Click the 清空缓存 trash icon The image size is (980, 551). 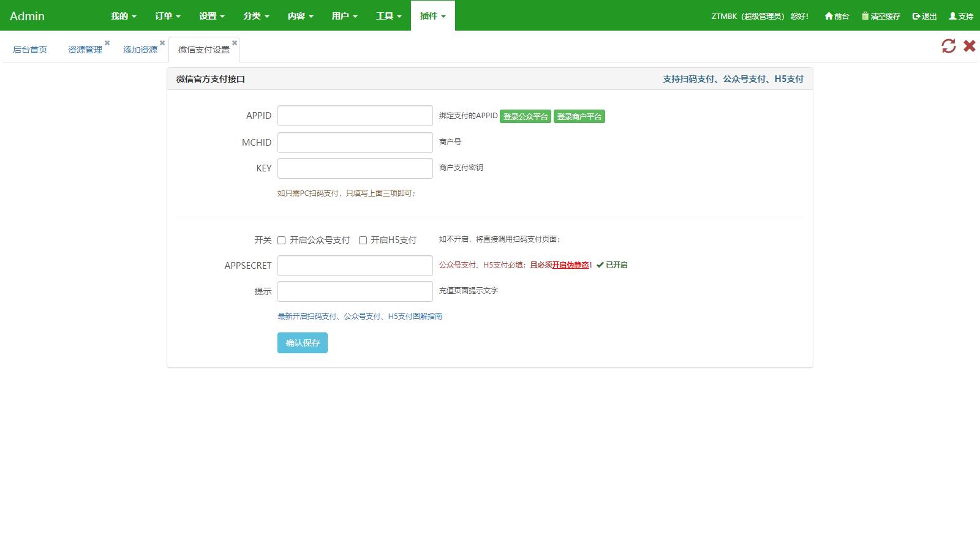(x=865, y=17)
